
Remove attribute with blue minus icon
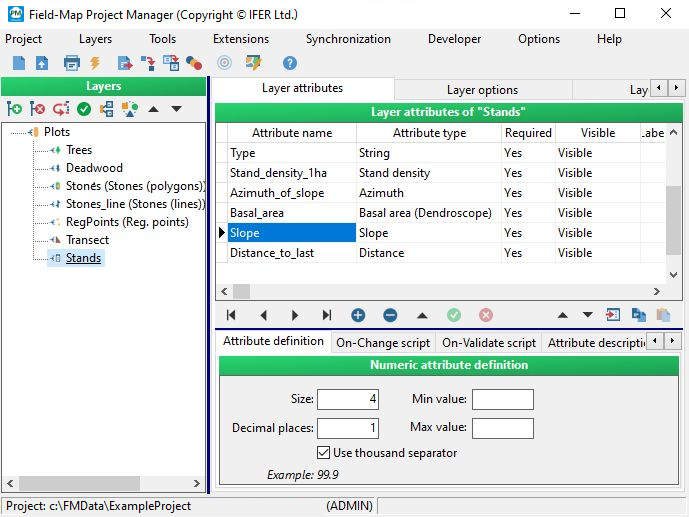390,315
